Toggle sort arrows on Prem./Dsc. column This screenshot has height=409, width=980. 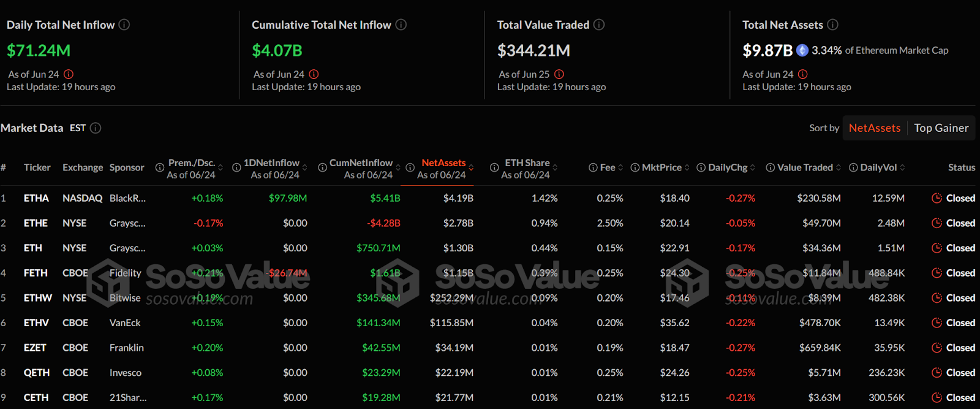pyautogui.click(x=221, y=167)
